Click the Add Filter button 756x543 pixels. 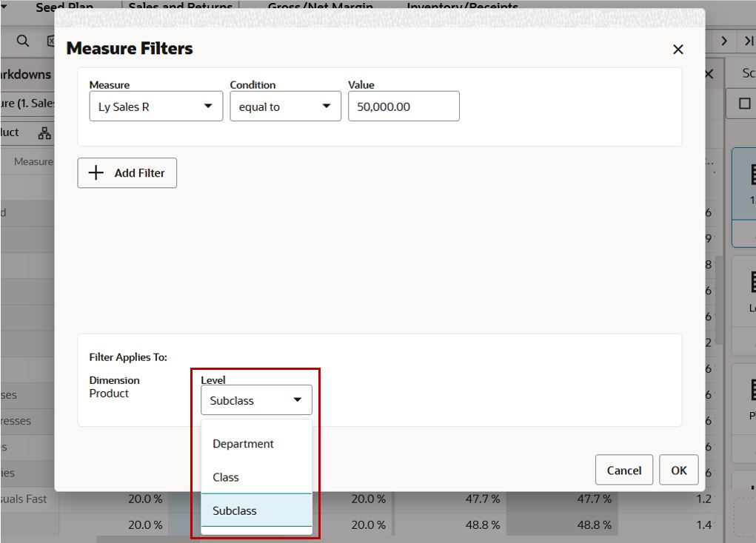pyautogui.click(x=127, y=172)
